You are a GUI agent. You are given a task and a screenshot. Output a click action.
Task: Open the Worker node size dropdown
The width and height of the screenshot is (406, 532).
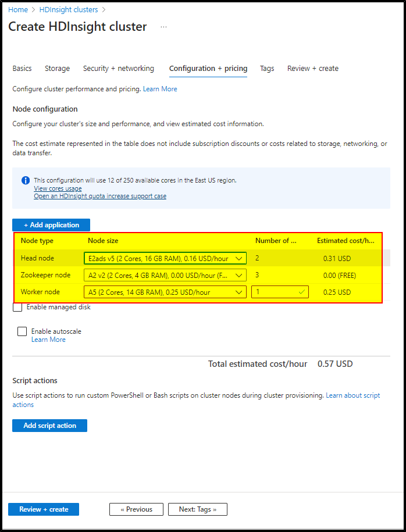(x=165, y=292)
